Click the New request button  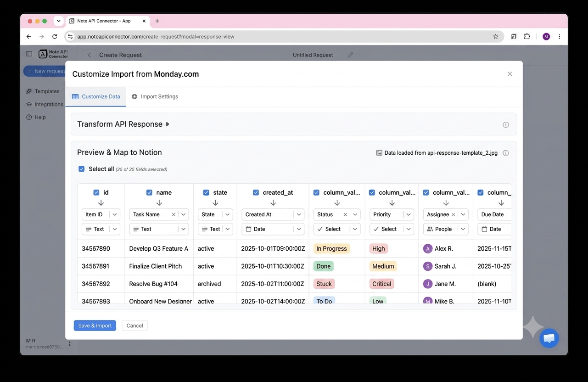[x=45, y=71]
